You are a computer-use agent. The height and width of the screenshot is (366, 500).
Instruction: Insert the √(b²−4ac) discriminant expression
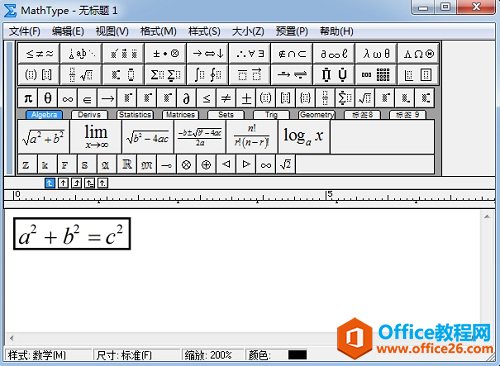148,137
